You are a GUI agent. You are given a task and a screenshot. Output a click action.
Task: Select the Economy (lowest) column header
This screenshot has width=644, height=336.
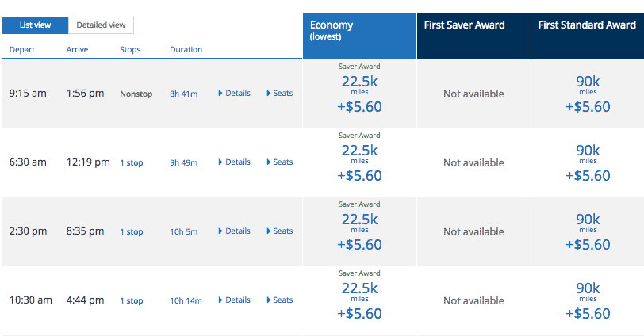(360, 36)
